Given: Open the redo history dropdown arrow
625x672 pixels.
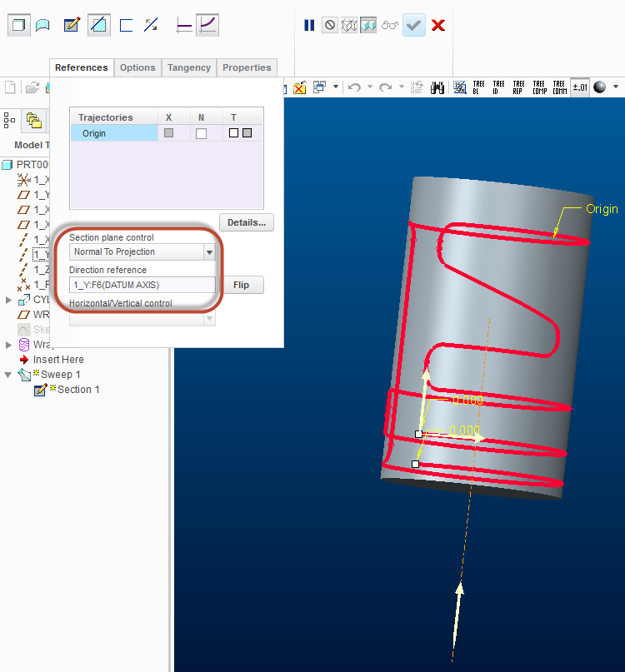Looking at the screenshot, I should point(402,87).
